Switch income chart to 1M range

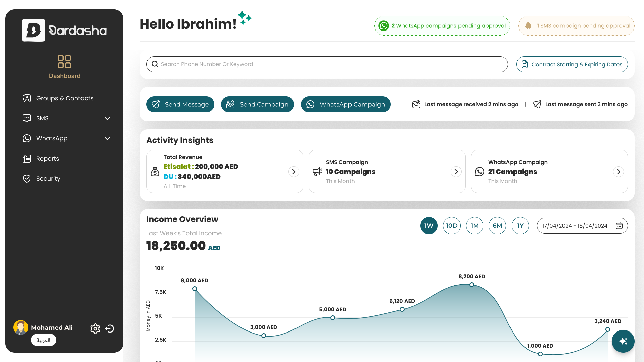click(x=474, y=226)
